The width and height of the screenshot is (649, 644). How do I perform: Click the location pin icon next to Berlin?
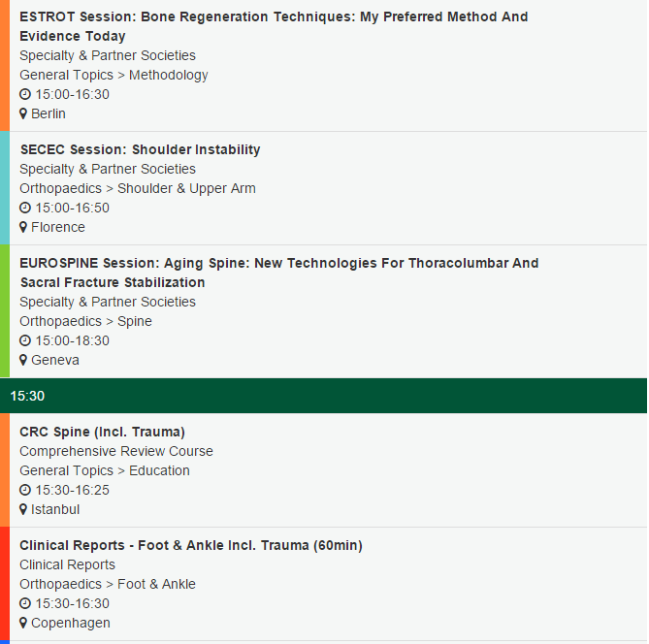[23, 114]
